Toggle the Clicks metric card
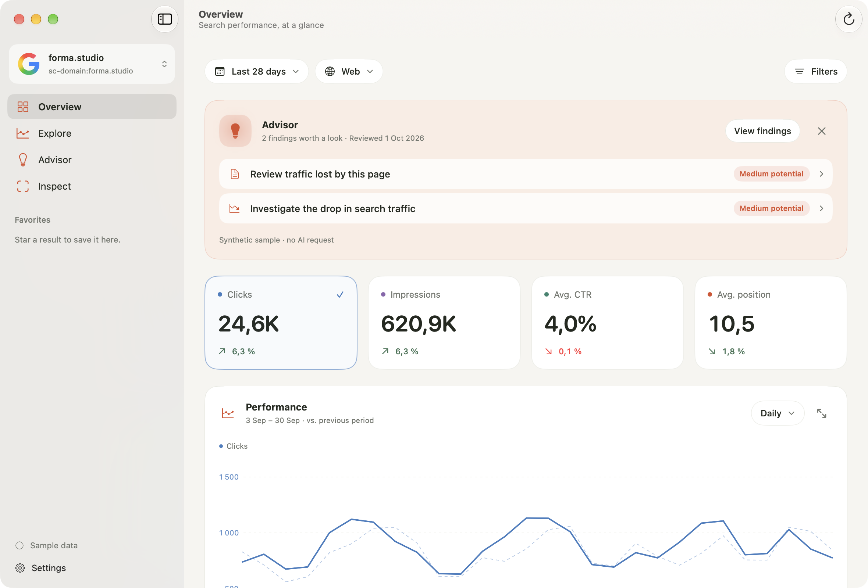868x588 pixels. pyautogui.click(x=281, y=323)
